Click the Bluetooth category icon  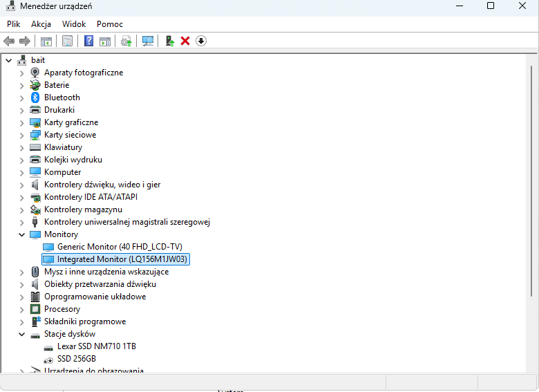point(35,97)
